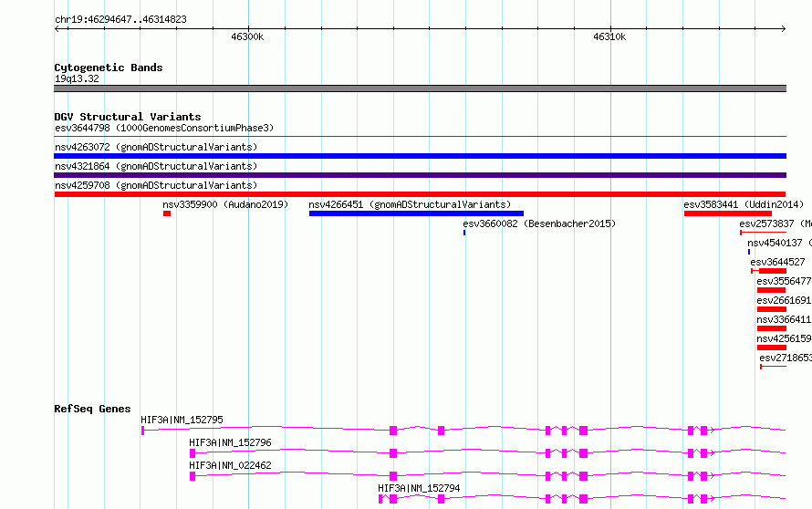Click the red esv2661691 variant bar
This screenshot has width=812, height=509.
[x=772, y=309]
